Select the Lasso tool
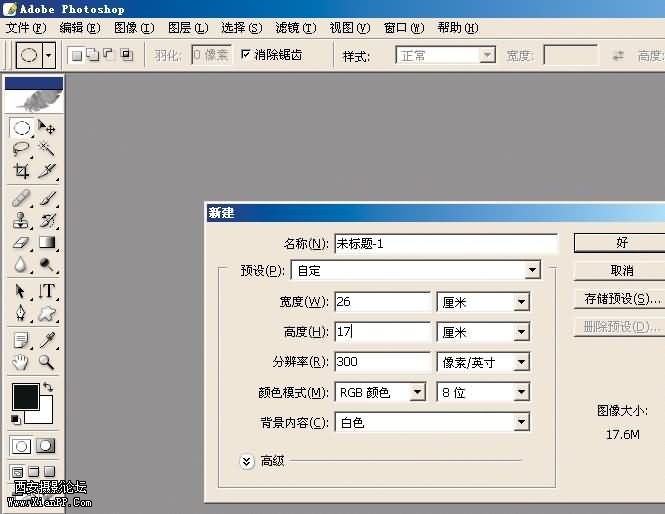The width and height of the screenshot is (665, 514). click(21, 149)
